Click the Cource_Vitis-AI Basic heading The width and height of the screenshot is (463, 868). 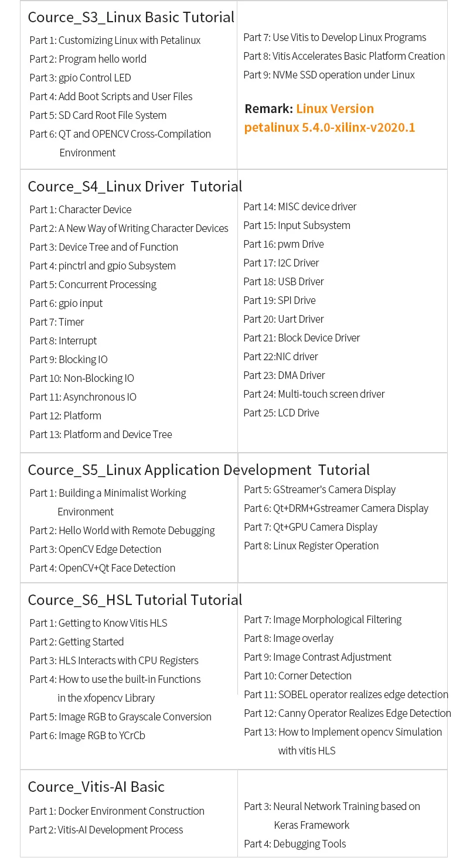(97, 787)
